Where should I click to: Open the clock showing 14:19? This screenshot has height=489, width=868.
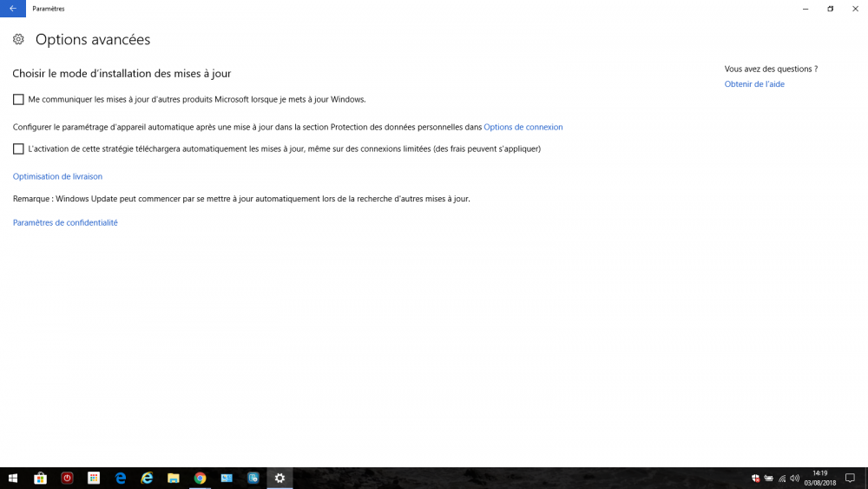pos(820,478)
